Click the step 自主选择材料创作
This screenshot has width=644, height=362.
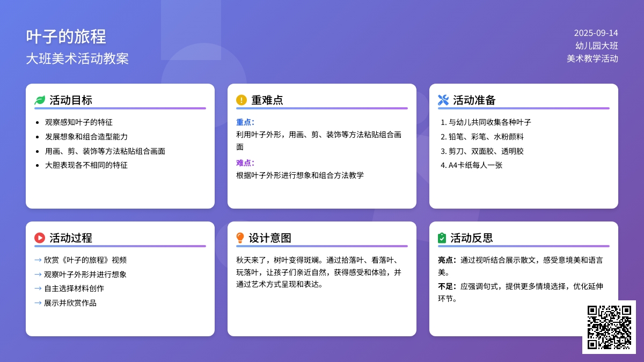point(74,289)
